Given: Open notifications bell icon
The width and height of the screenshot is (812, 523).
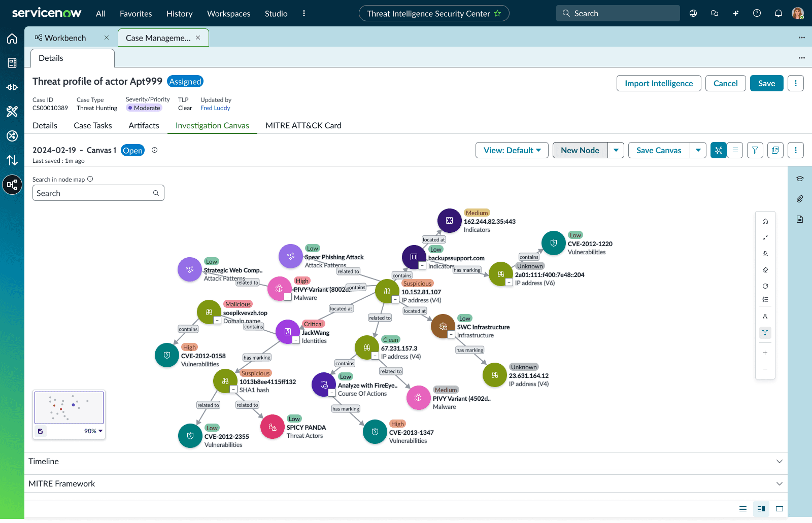Looking at the screenshot, I should 779,13.
